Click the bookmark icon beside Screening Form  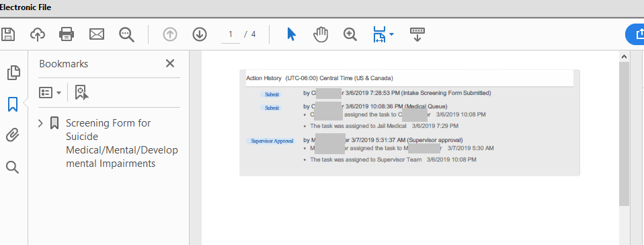54,123
